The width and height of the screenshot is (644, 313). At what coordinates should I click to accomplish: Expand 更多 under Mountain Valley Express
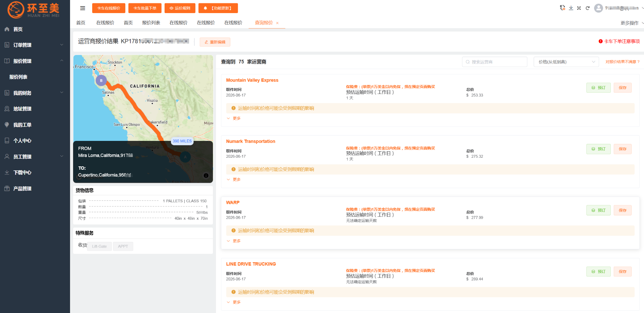coord(234,118)
